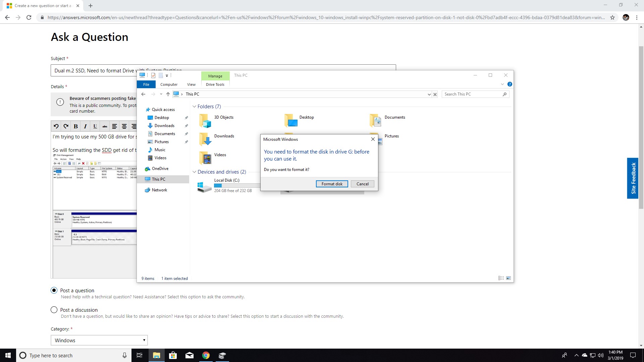644x362 pixels.
Task: Select the 3D Objects folder icon
Action: pyautogui.click(x=205, y=121)
